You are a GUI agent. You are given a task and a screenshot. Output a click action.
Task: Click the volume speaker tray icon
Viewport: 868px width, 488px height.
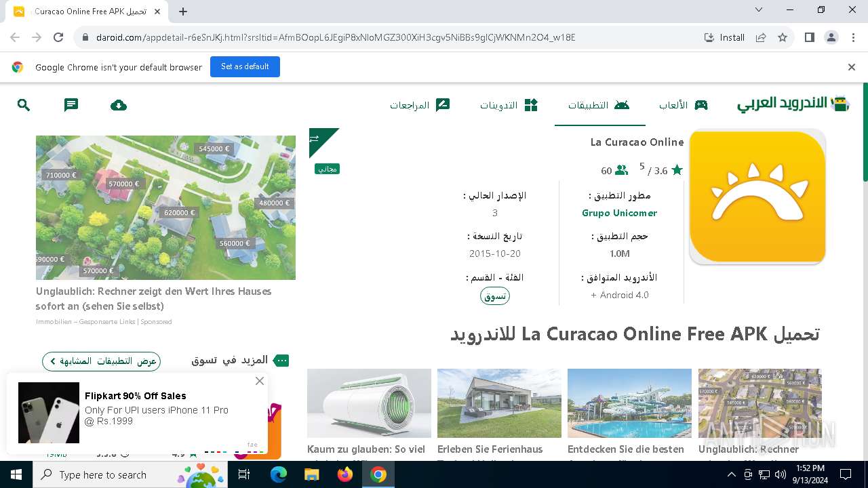tap(780, 474)
